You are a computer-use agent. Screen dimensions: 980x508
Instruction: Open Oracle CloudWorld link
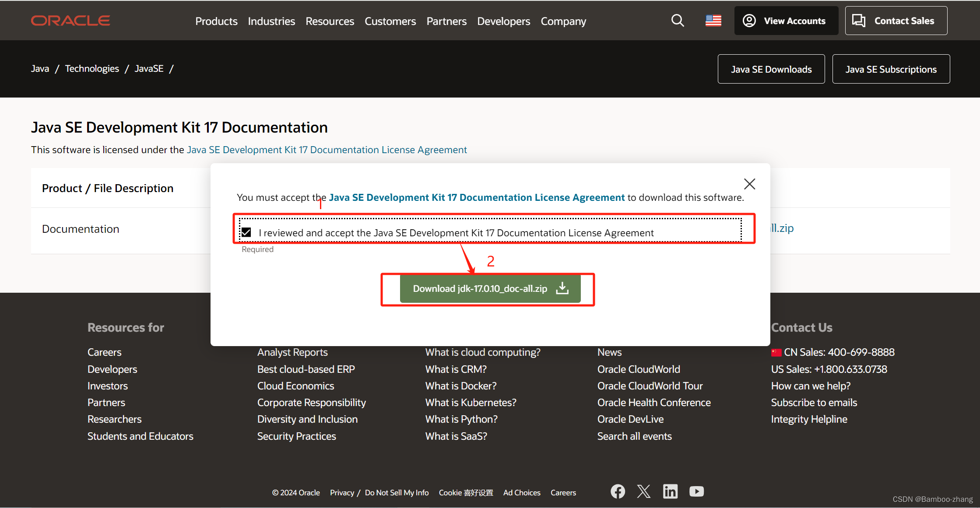tap(639, 369)
